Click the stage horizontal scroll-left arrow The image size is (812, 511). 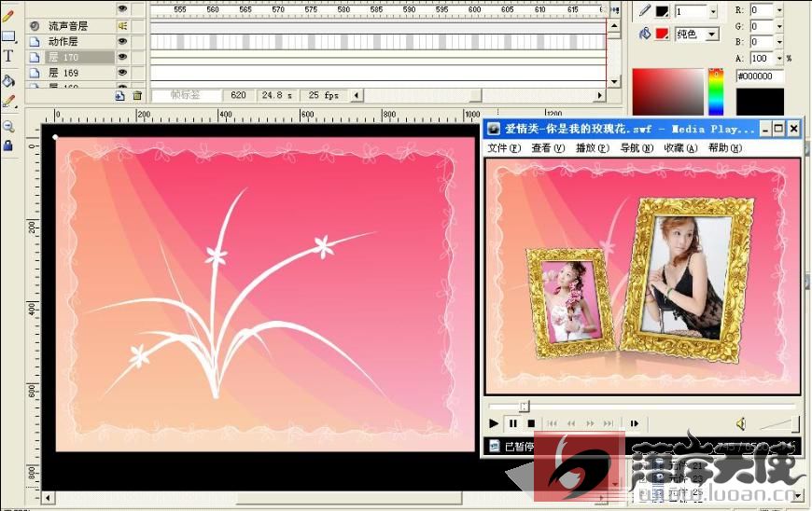click(48, 498)
